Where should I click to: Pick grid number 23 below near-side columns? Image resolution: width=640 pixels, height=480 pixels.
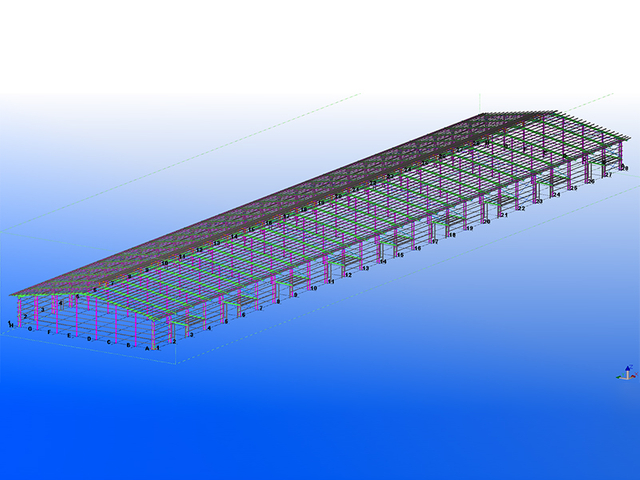tap(539, 201)
